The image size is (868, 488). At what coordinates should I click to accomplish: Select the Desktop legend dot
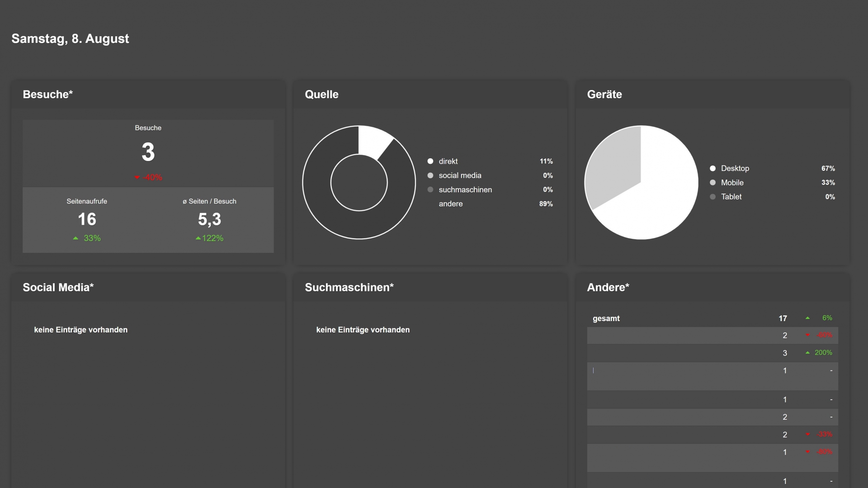tap(712, 168)
